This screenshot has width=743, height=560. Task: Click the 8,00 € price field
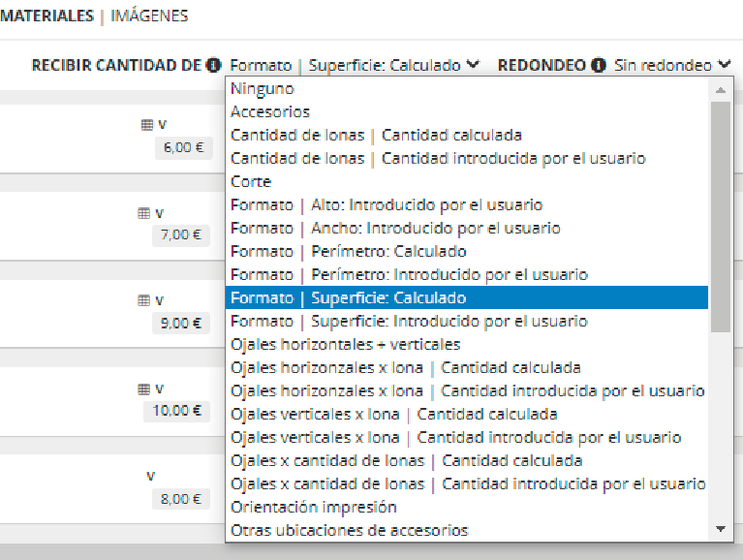pos(181,499)
